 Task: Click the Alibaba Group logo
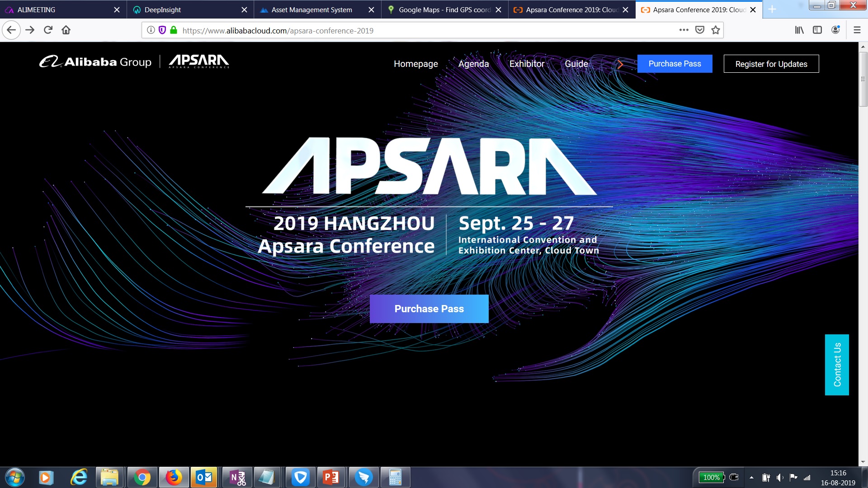[x=95, y=62]
